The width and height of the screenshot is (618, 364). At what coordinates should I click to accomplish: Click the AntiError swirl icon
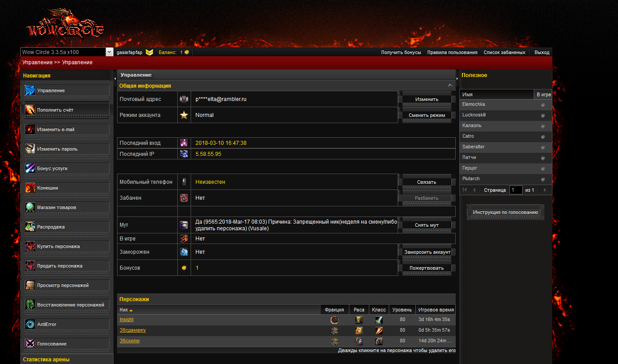30,324
